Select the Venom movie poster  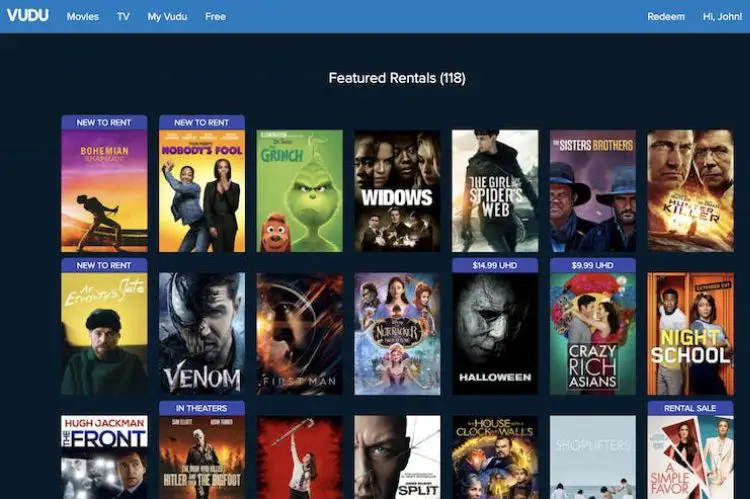202,334
